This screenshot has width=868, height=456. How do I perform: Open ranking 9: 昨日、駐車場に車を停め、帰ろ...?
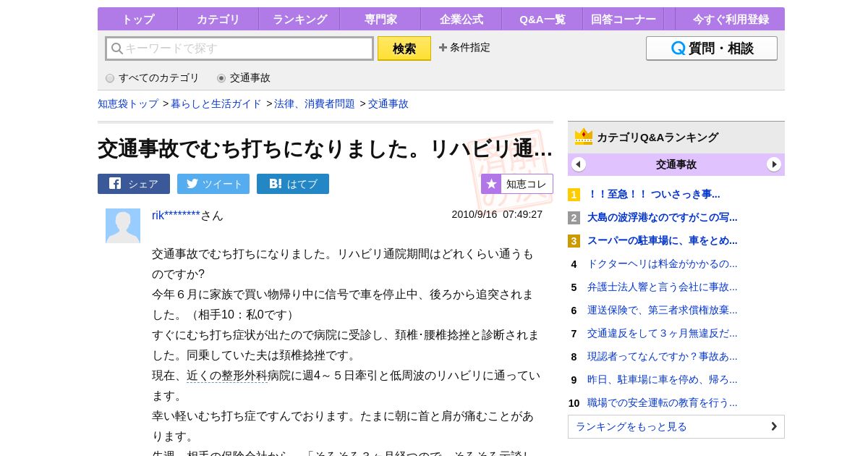point(662,379)
